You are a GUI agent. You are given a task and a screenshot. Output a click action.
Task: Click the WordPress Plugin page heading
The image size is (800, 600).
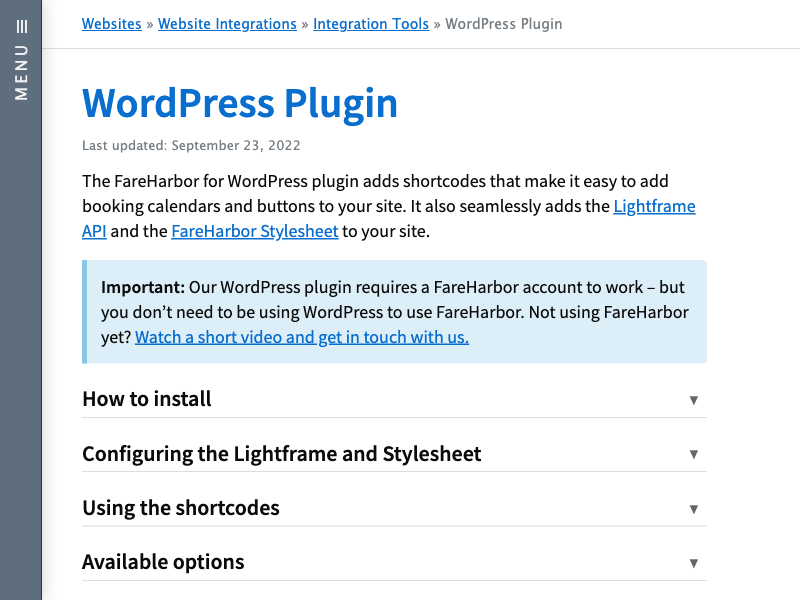coord(240,104)
